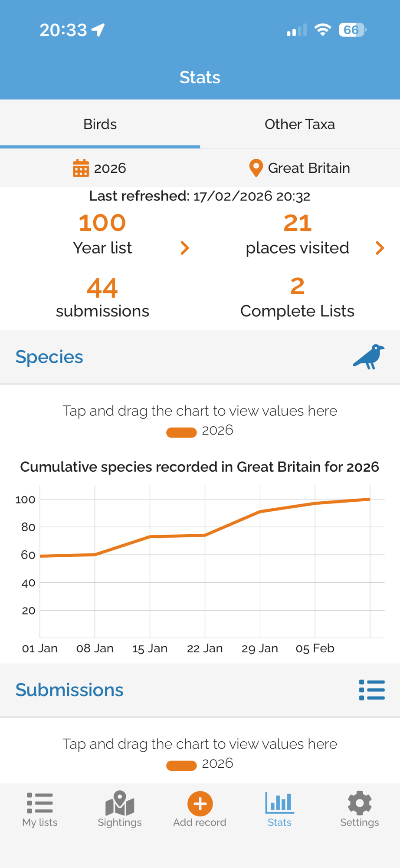The width and height of the screenshot is (400, 868).
Task: Expand places visited with orange chevron
Action: 380,248
